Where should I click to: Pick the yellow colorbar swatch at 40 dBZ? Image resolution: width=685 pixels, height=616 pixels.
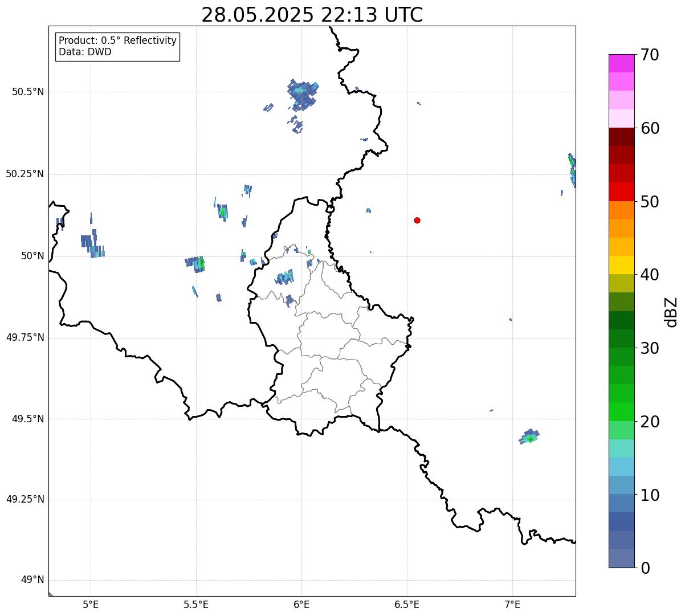621,265
